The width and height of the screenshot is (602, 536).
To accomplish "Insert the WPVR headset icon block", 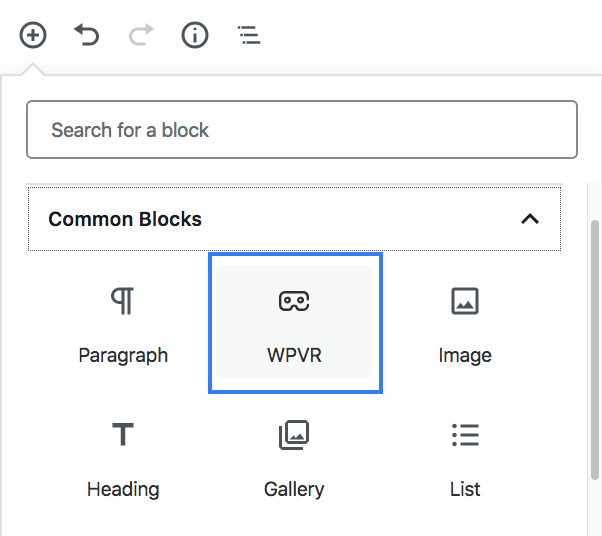I will click(x=294, y=301).
